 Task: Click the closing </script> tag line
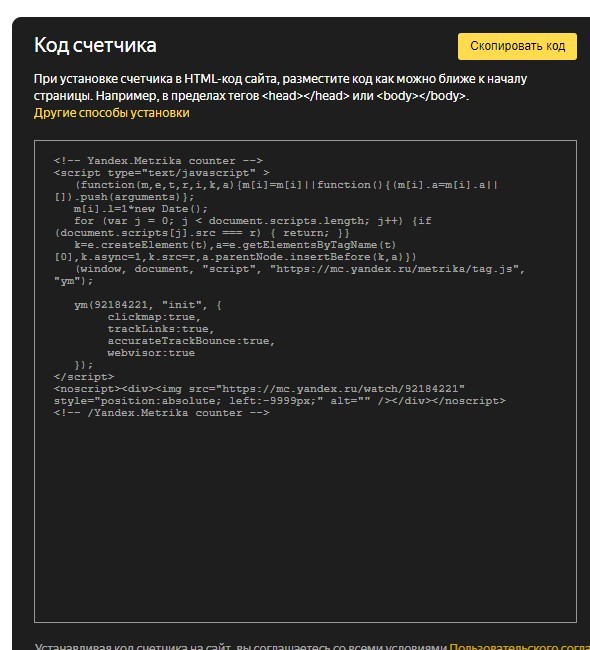coord(84,377)
